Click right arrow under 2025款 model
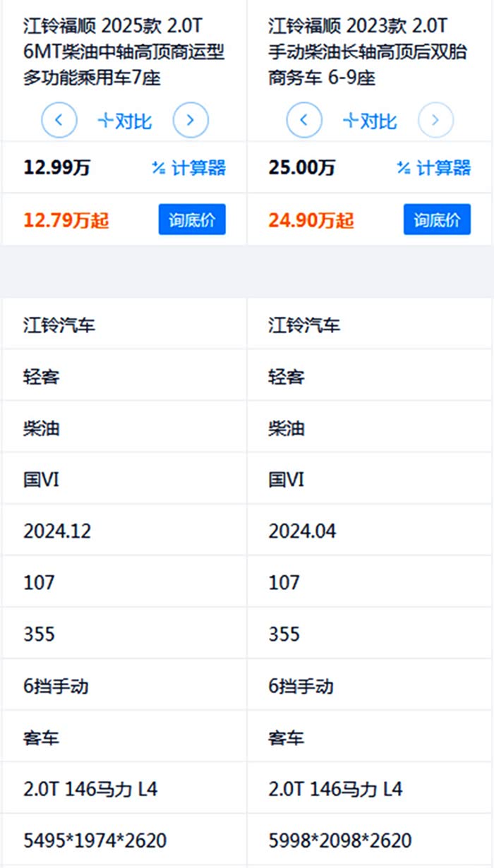Screen dimensions: 494x868 (x=191, y=120)
